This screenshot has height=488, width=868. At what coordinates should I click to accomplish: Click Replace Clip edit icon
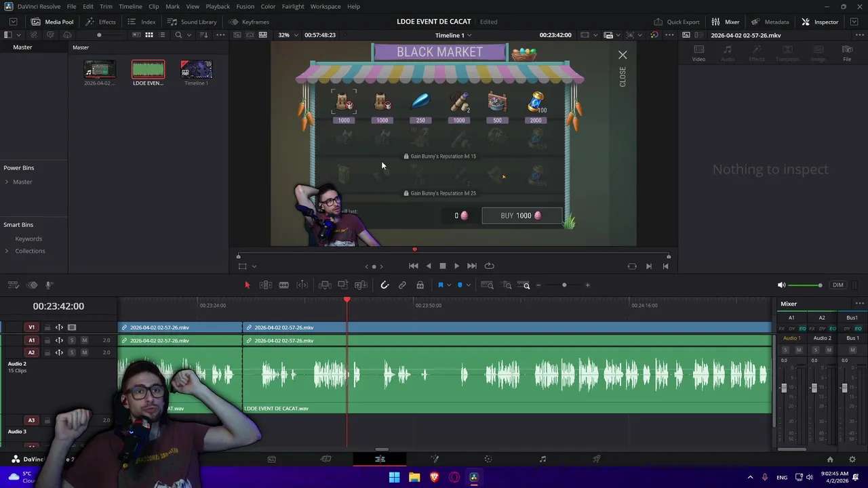coord(361,285)
